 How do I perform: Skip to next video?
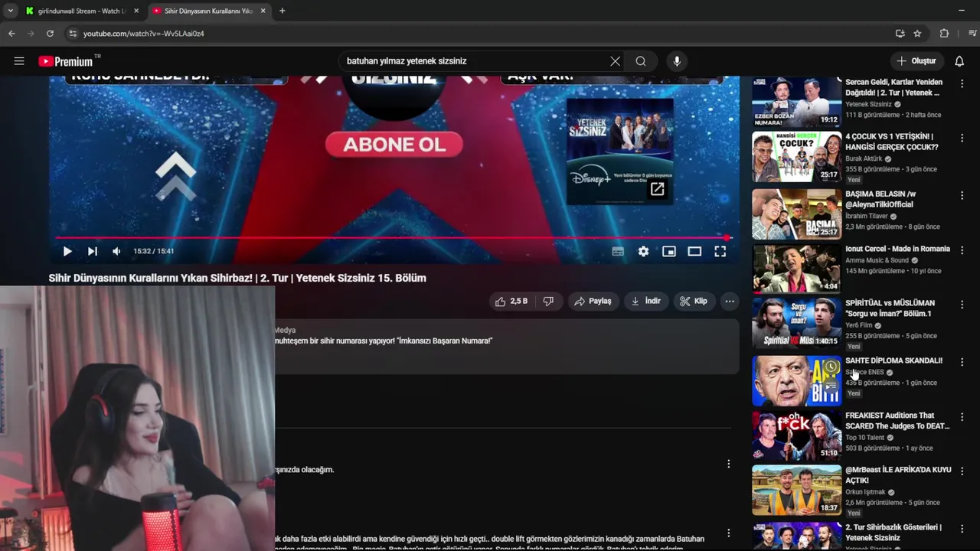(93, 251)
